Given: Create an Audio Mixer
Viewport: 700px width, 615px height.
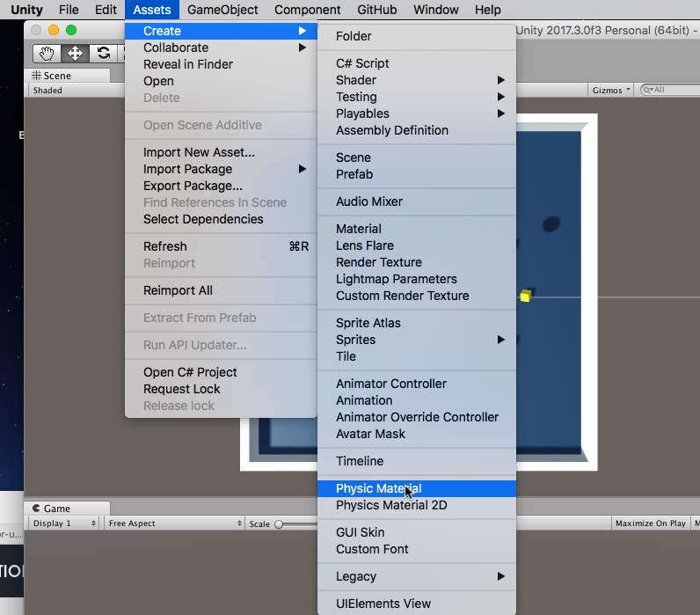Looking at the screenshot, I should tap(417, 201).
